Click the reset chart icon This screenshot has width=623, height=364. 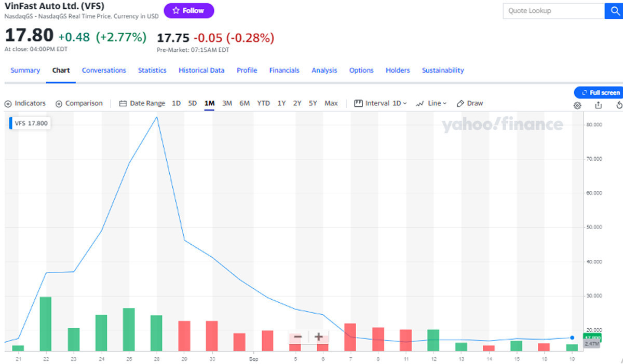619,105
